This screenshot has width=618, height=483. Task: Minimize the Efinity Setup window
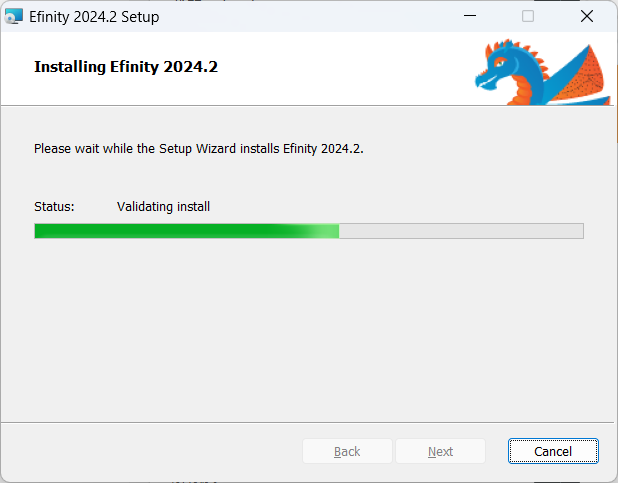[x=470, y=16]
